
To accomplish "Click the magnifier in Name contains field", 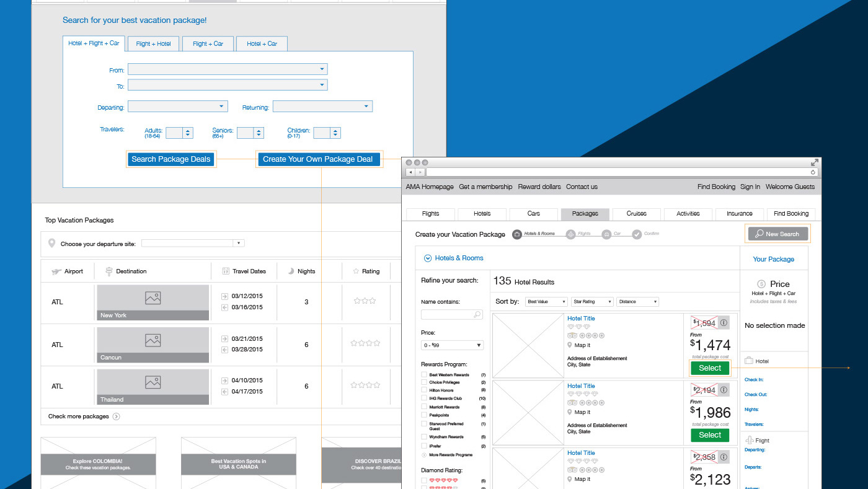I will click(x=477, y=315).
